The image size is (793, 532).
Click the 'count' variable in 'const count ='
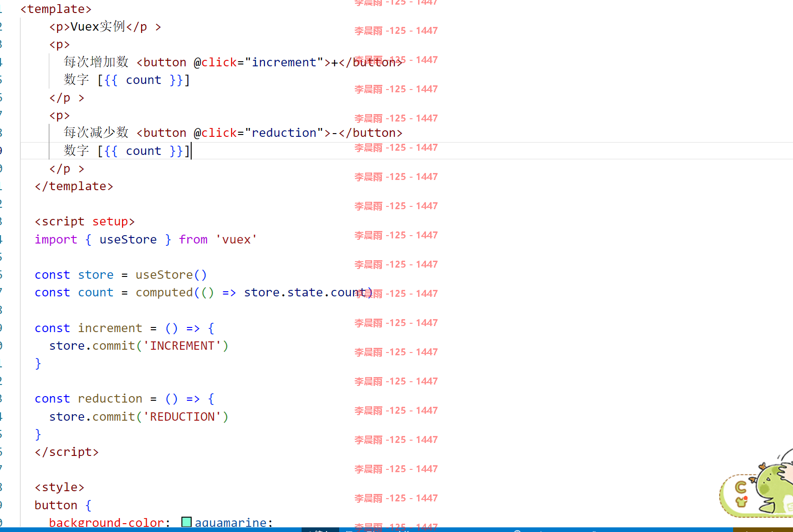[96, 292]
